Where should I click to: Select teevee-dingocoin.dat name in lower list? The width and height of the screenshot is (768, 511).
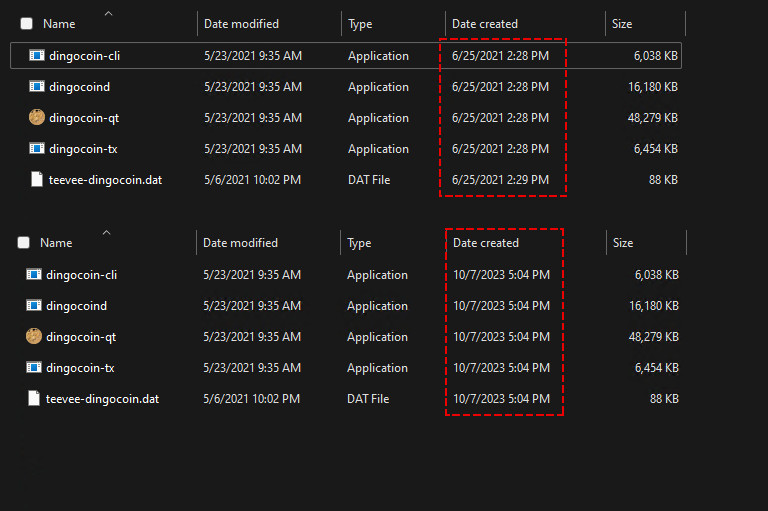(x=102, y=399)
